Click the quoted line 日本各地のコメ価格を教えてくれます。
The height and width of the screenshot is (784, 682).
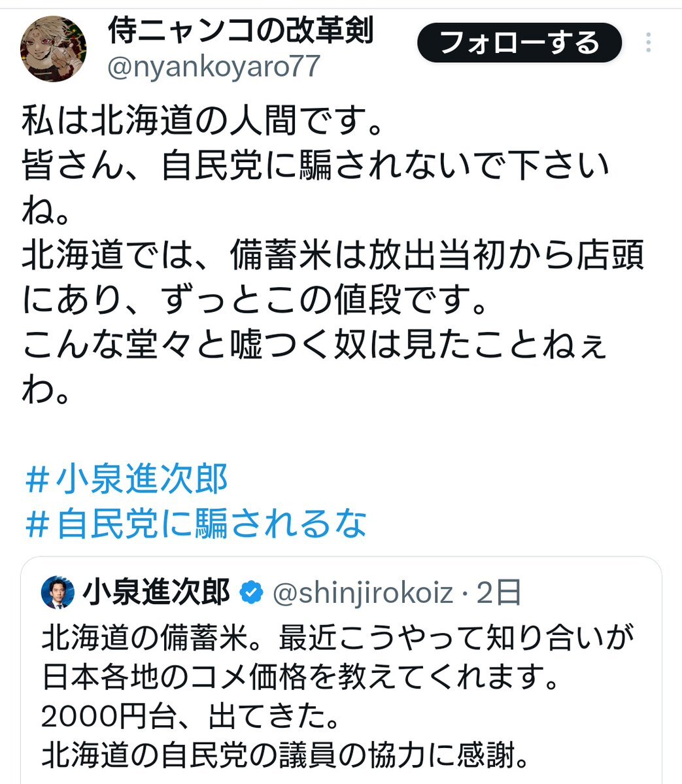[x=300, y=677]
